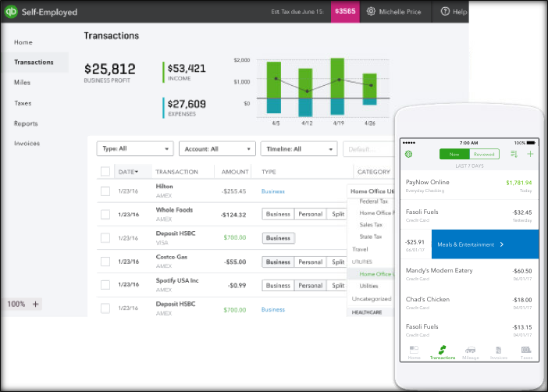
Task: Check the Spotify USA Inc checkbox
Action: click(x=105, y=285)
